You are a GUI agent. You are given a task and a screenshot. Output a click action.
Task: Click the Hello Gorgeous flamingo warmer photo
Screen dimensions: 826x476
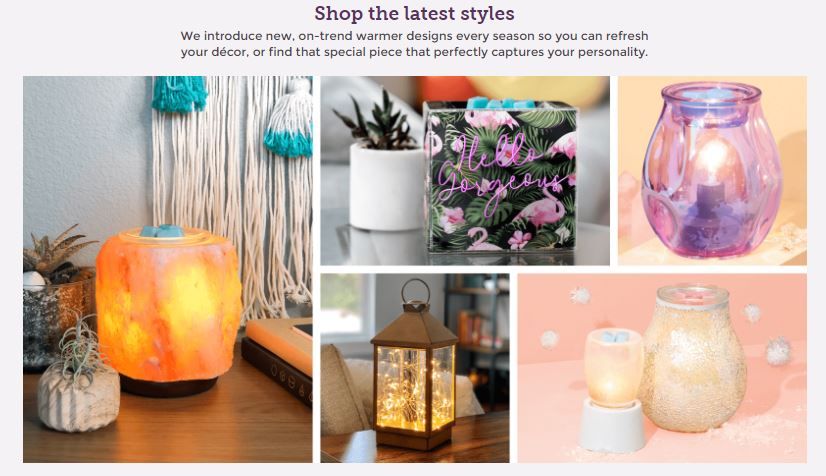tap(465, 171)
